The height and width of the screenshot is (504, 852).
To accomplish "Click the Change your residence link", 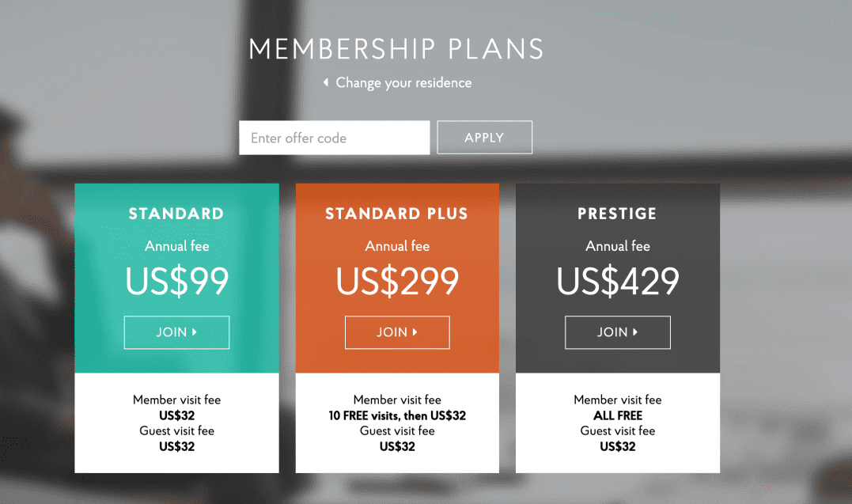I will 403,83.
